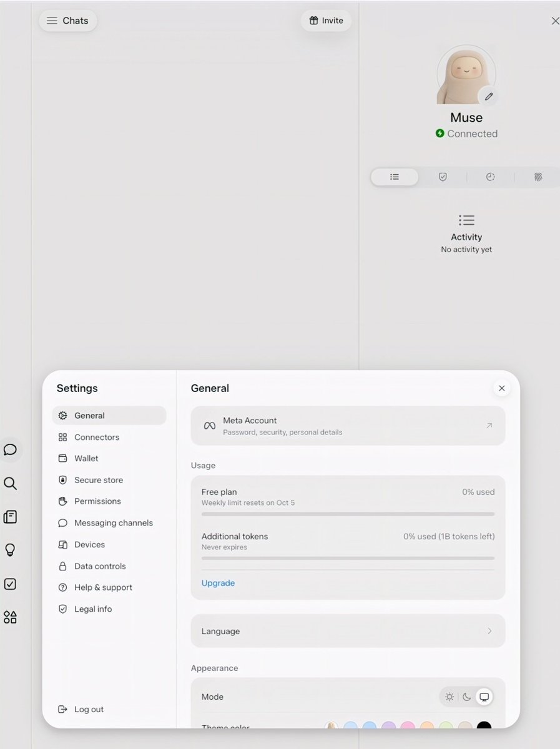
Task: Click '0% used (1B tokens left)' text
Action: 449,536
